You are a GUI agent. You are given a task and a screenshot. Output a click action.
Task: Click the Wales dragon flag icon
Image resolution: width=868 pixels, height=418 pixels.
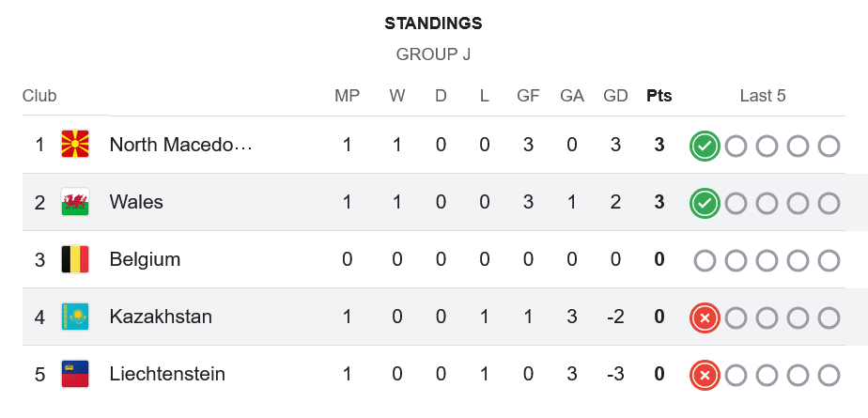pyautogui.click(x=75, y=202)
